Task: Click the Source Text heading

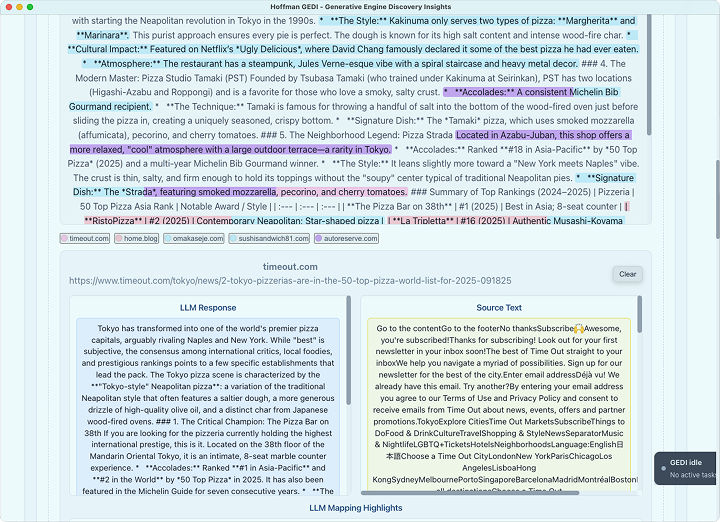Action: click(498, 308)
